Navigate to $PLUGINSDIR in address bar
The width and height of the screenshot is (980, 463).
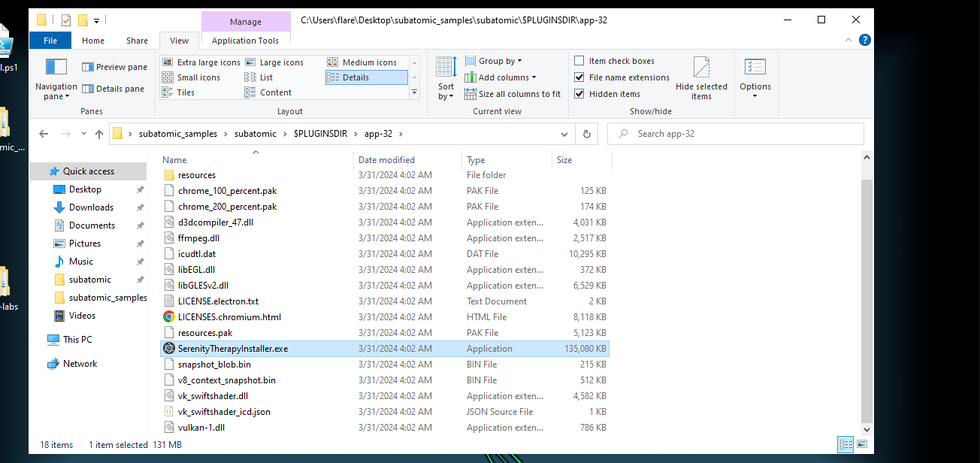tap(320, 134)
